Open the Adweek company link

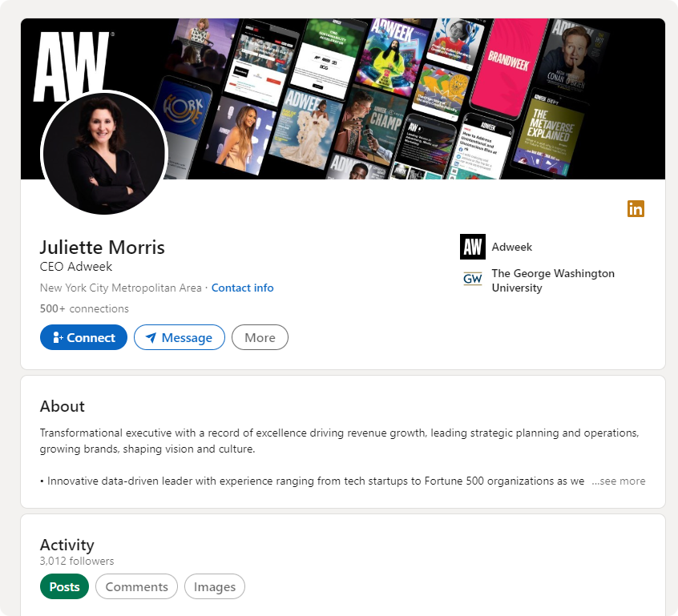(512, 247)
